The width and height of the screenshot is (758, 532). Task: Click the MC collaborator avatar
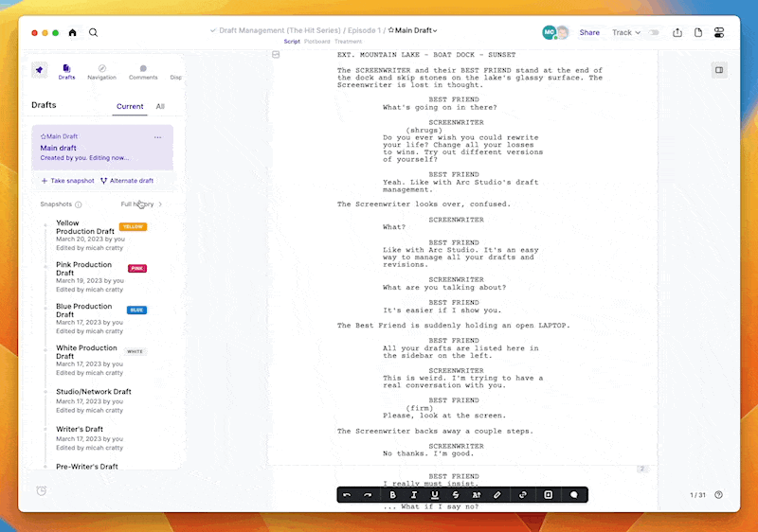[550, 32]
